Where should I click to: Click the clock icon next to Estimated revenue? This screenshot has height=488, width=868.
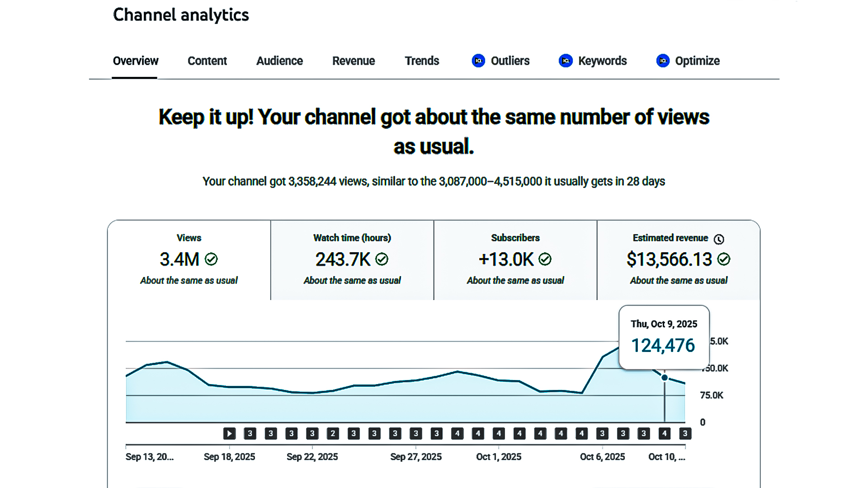pos(719,239)
